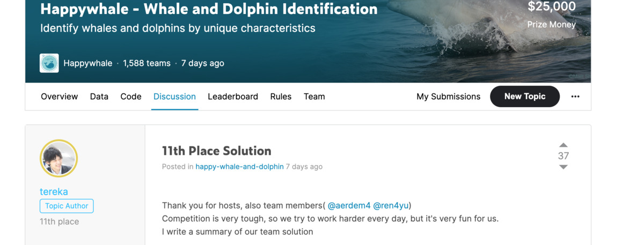Switch to the Overview tab
The height and width of the screenshot is (245, 644).
[59, 96]
